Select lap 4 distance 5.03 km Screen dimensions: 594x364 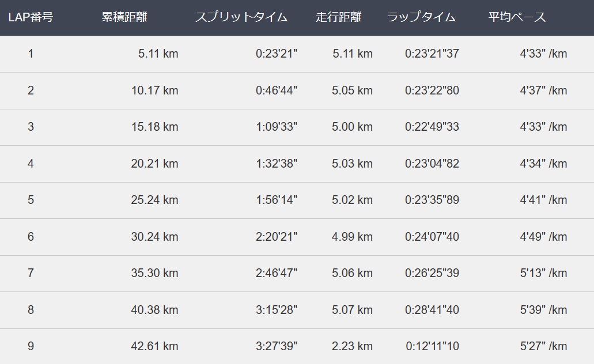click(352, 164)
